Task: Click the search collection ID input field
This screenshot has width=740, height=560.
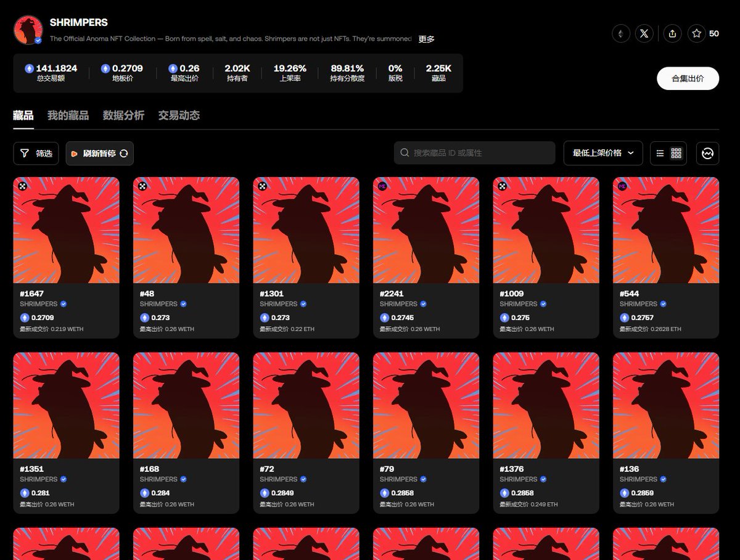Action: tap(475, 152)
